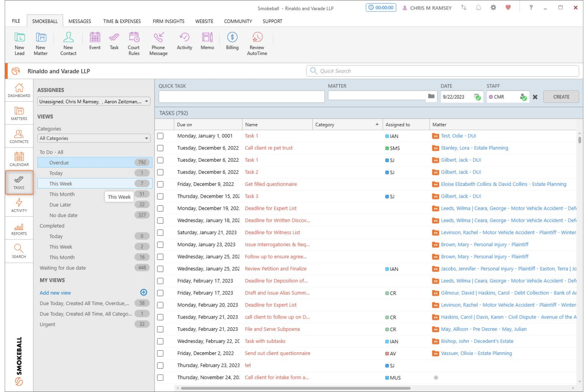Record a Phone Message
Image resolution: width=588 pixels, height=392 pixels.
[158, 43]
